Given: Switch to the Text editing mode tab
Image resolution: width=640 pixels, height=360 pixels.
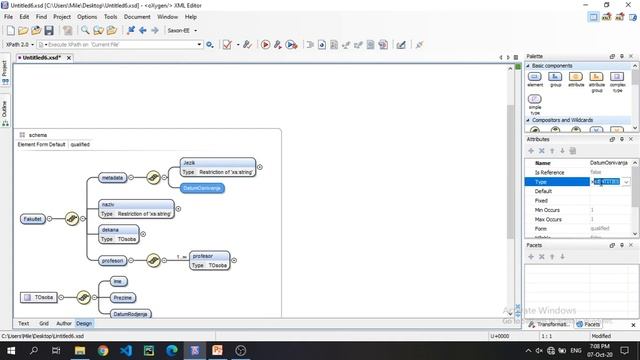Looking at the screenshot, I should (24, 323).
